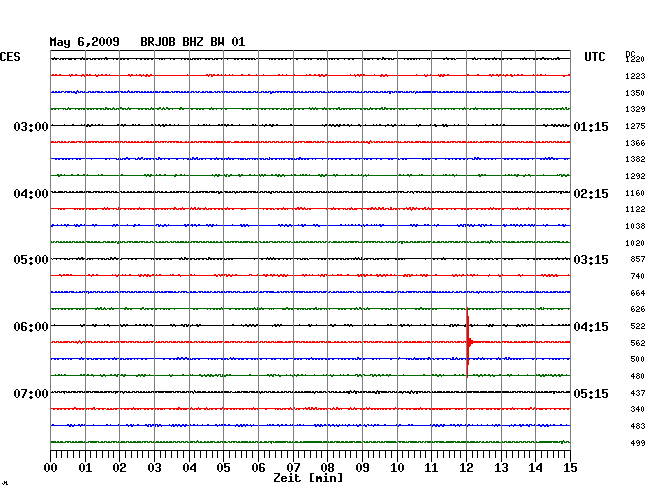Viewport: 650px width, 494px height.
Task: Click the '02' minute label on bottom axis
Action: click(119, 468)
